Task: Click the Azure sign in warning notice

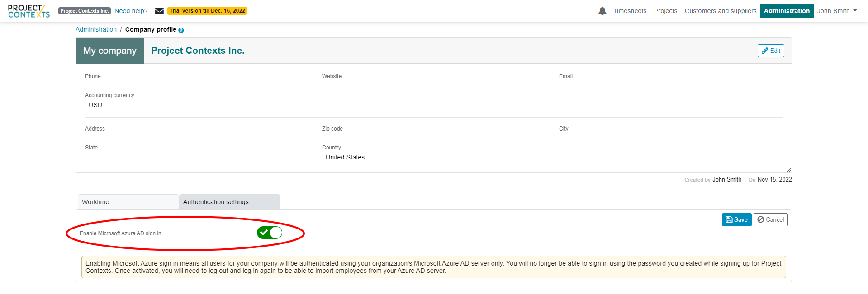Action: pyautogui.click(x=433, y=267)
